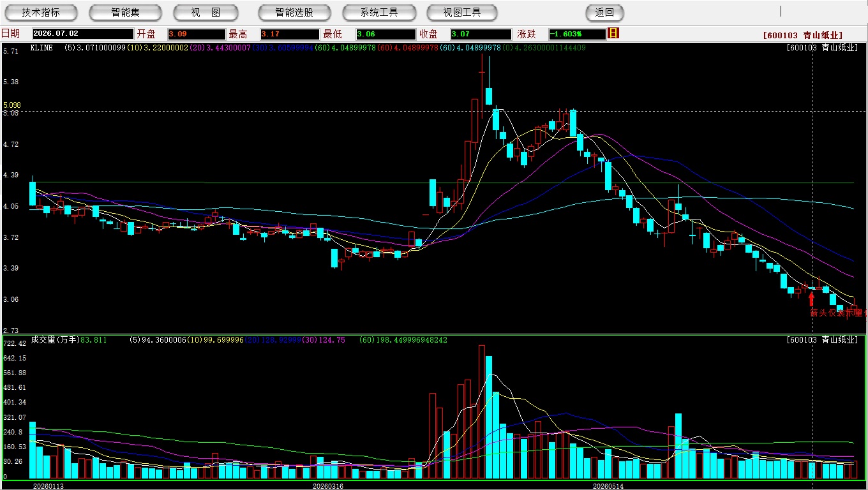The width and height of the screenshot is (868, 490).
Task: Open the 系统工具 button
Action: [379, 12]
